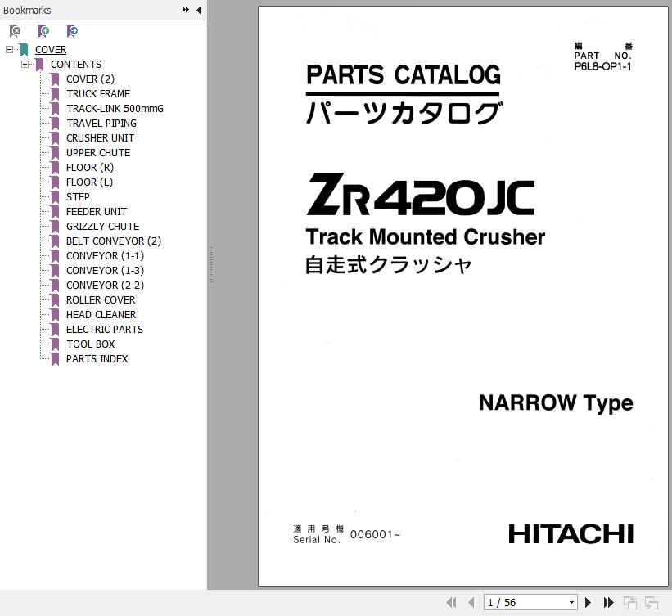The height and width of the screenshot is (616, 672).
Task: Click the bookmark icon beside UPPER CHUTE
Action: point(54,152)
